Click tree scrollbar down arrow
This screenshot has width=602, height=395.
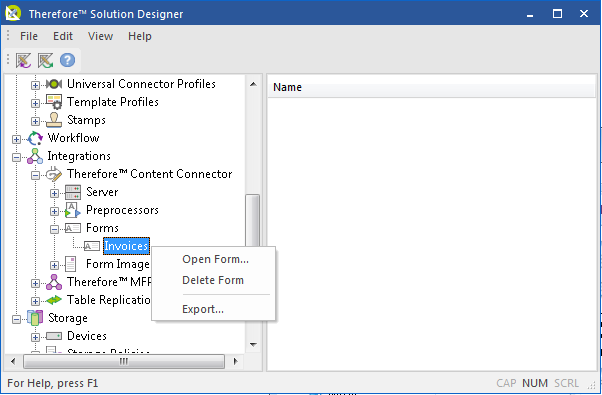click(253, 344)
